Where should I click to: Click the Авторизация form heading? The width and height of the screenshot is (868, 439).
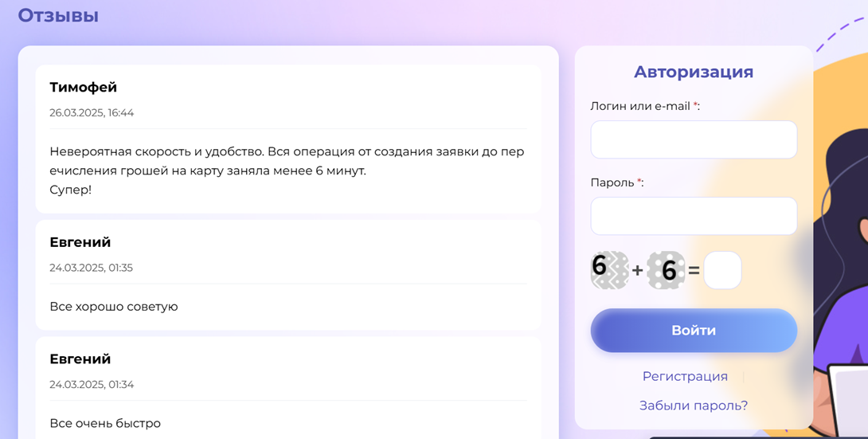pyautogui.click(x=694, y=72)
